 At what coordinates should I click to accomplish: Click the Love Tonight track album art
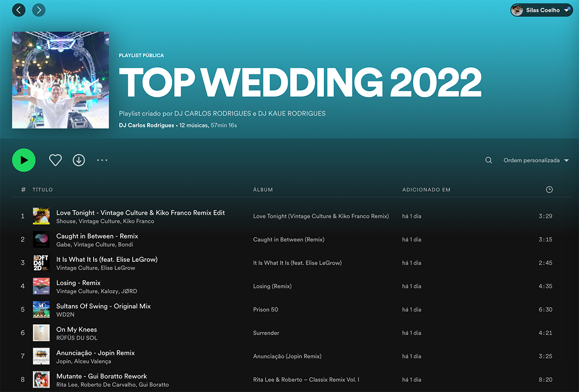coord(41,216)
